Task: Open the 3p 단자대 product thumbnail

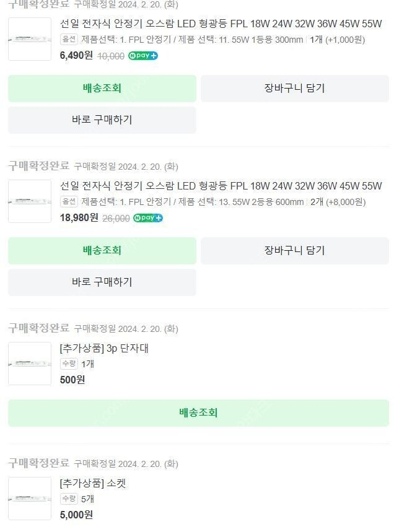Action: point(30,364)
